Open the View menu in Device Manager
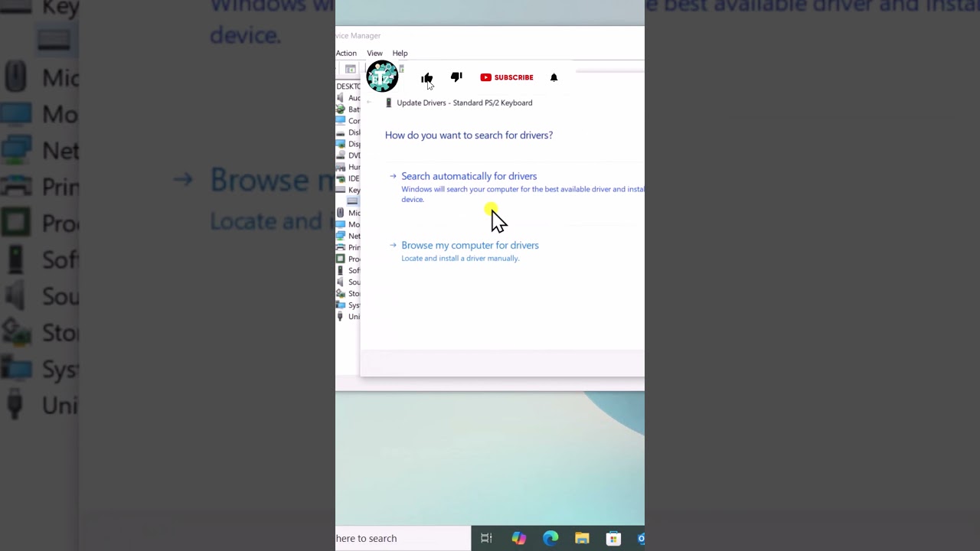Image resolution: width=980 pixels, height=551 pixels. [x=374, y=53]
